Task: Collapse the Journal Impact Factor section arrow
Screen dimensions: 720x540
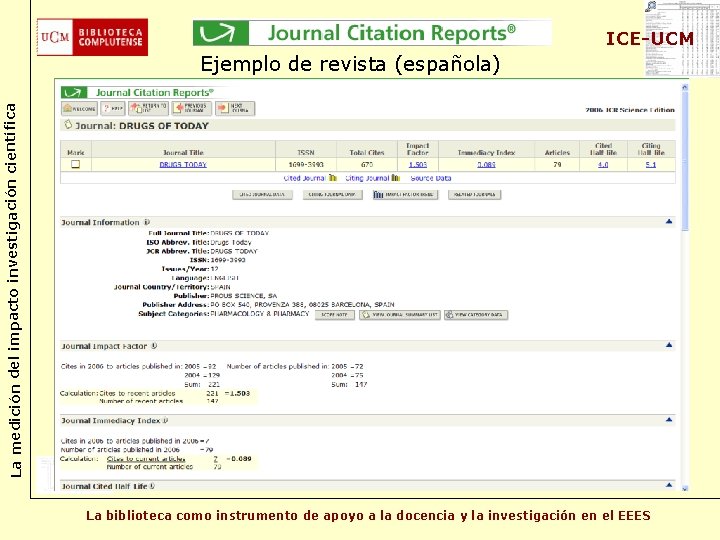Action: pyautogui.click(x=669, y=345)
